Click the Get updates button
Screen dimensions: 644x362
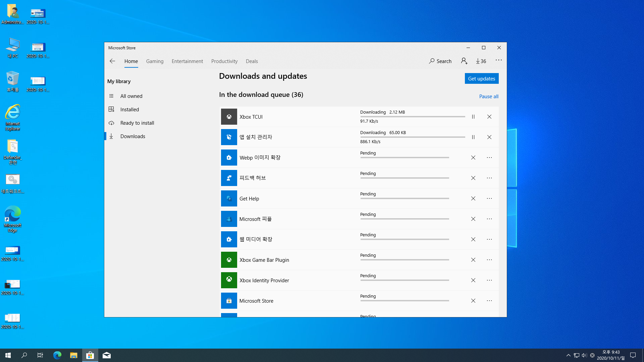pos(481,78)
